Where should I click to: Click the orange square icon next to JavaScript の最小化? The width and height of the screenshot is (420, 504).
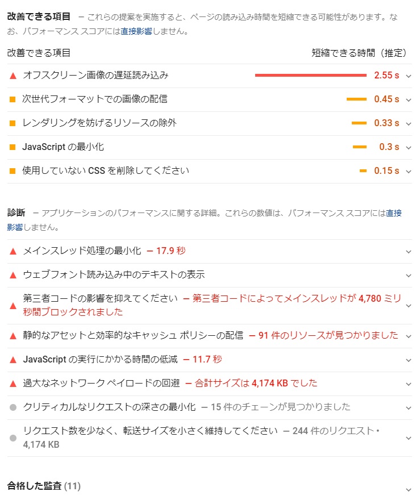(14, 146)
